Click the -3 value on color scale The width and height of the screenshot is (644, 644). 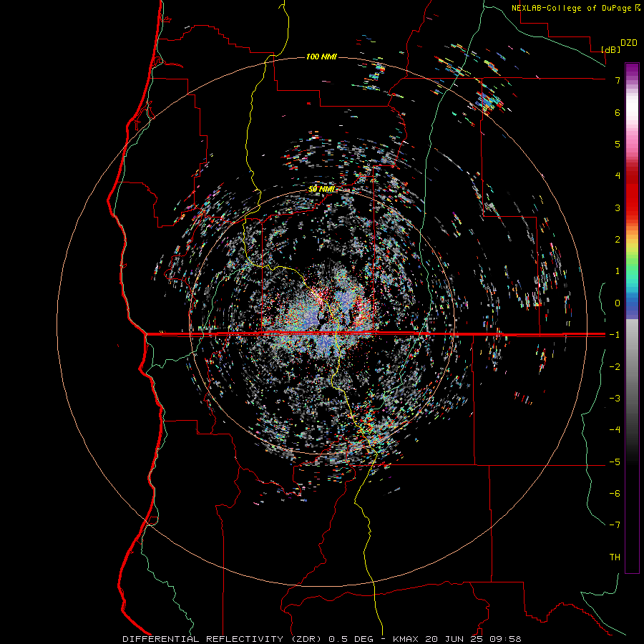(x=615, y=399)
